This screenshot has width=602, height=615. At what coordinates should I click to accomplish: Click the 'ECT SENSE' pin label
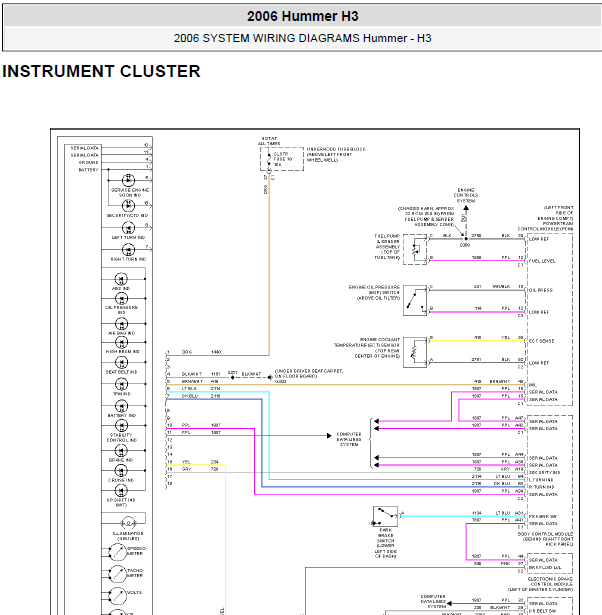click(541, 341)
